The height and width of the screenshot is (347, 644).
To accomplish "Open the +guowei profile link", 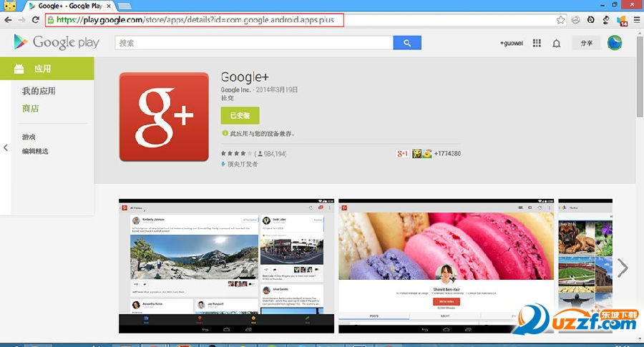I will click(512, 43).
